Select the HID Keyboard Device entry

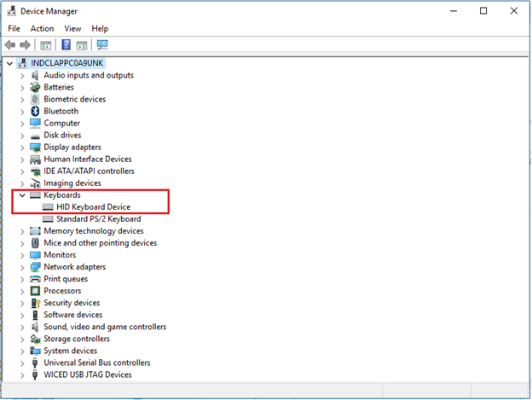click(93, 207)
